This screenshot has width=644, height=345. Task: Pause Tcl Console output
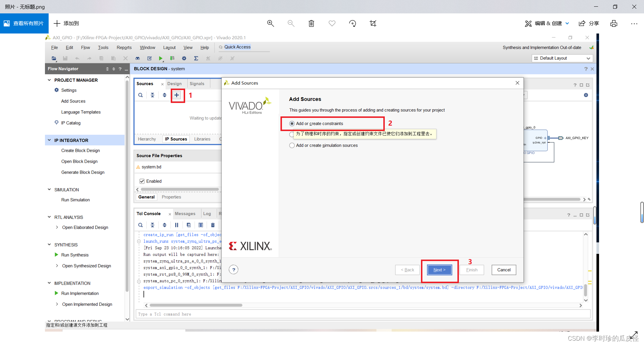click(x=177, y=225)
